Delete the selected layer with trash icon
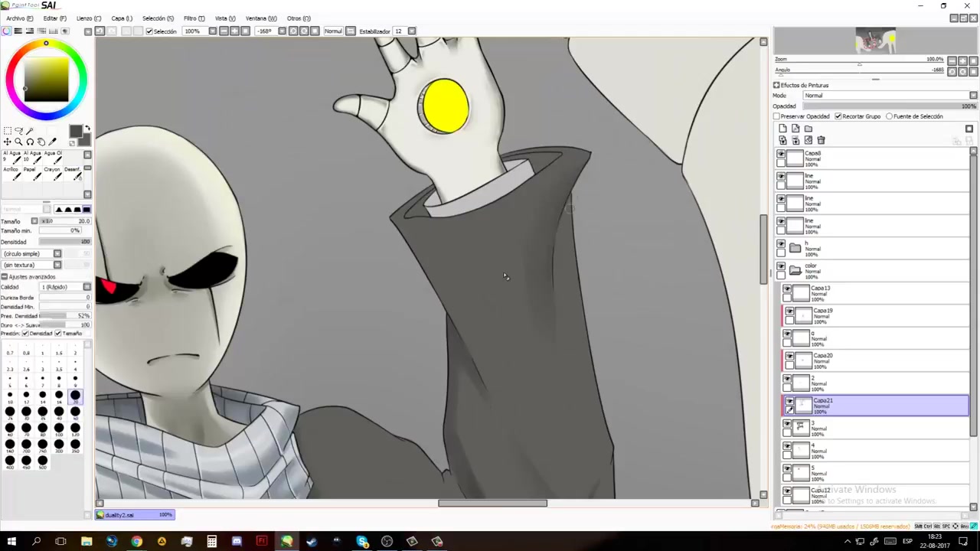This screenshot has height=551, width=980. (821, 140)
